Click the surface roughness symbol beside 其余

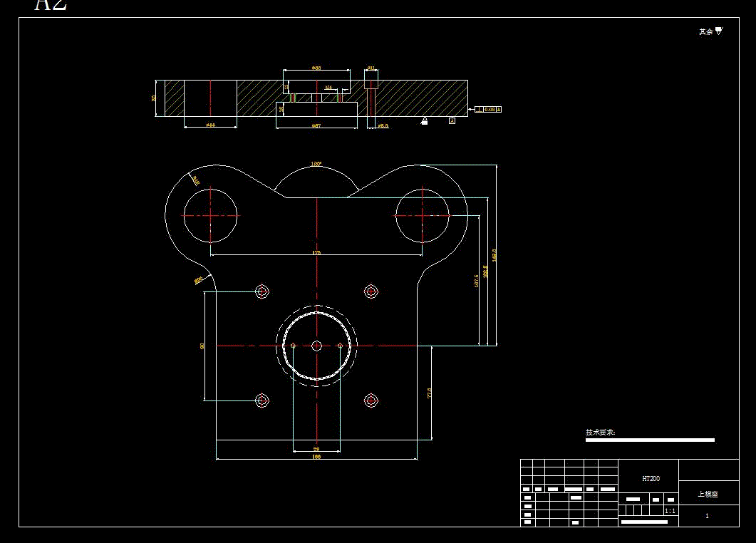point(719,31)
